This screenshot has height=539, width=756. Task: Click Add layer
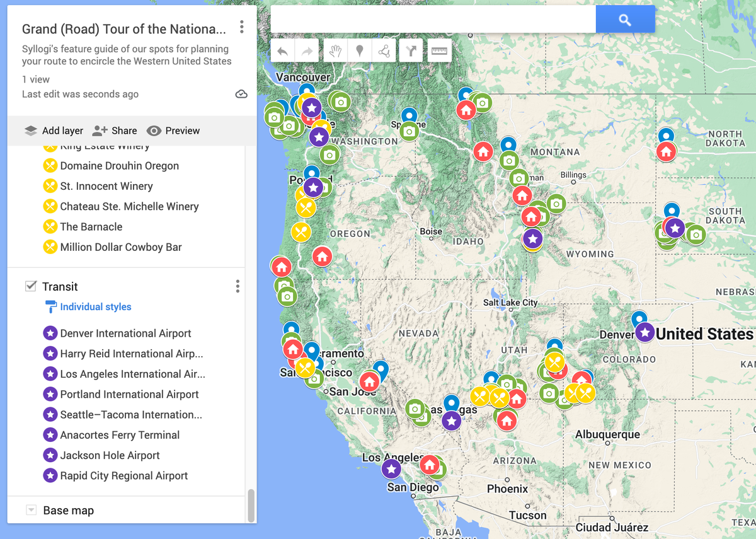coord(54,130)
